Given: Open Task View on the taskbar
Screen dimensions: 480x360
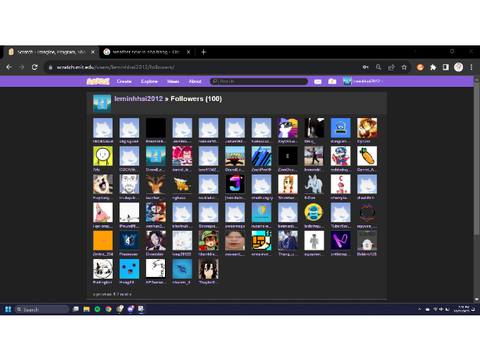Looking at the screenshot, I should (x=76, y=309).
